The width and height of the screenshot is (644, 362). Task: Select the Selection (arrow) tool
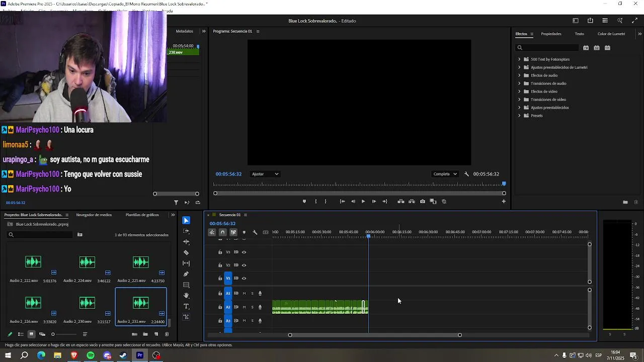click(186, 220)
